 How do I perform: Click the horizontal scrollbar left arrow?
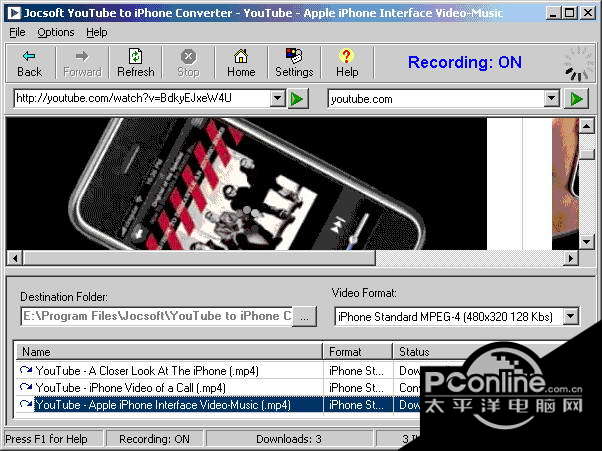point(15,258)
